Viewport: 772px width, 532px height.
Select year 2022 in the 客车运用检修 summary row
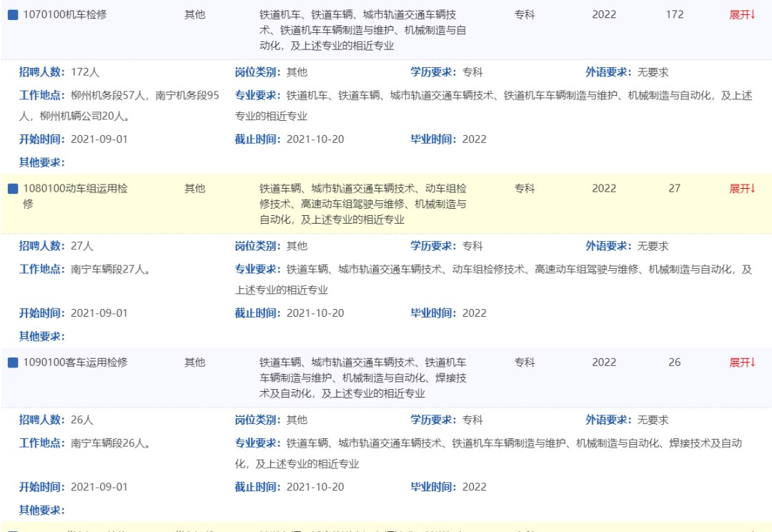604,363
